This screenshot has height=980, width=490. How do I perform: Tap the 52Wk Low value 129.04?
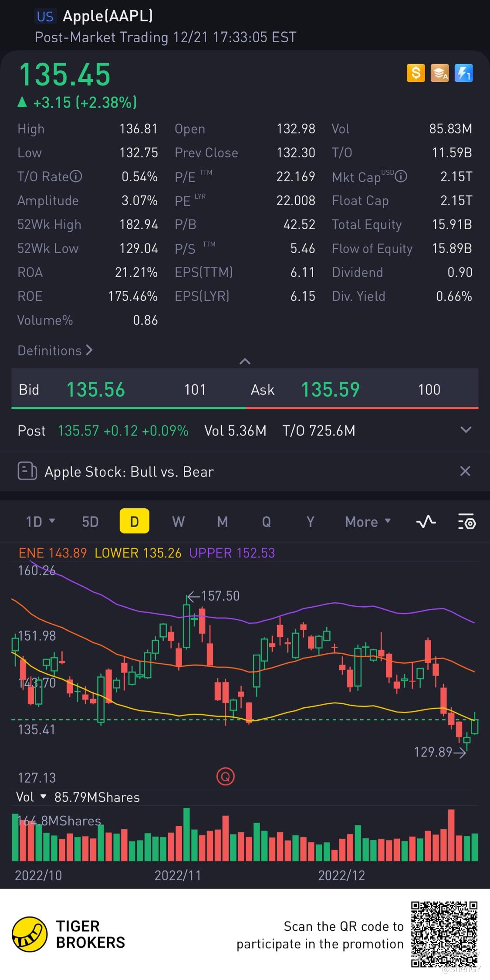[139, 248]
